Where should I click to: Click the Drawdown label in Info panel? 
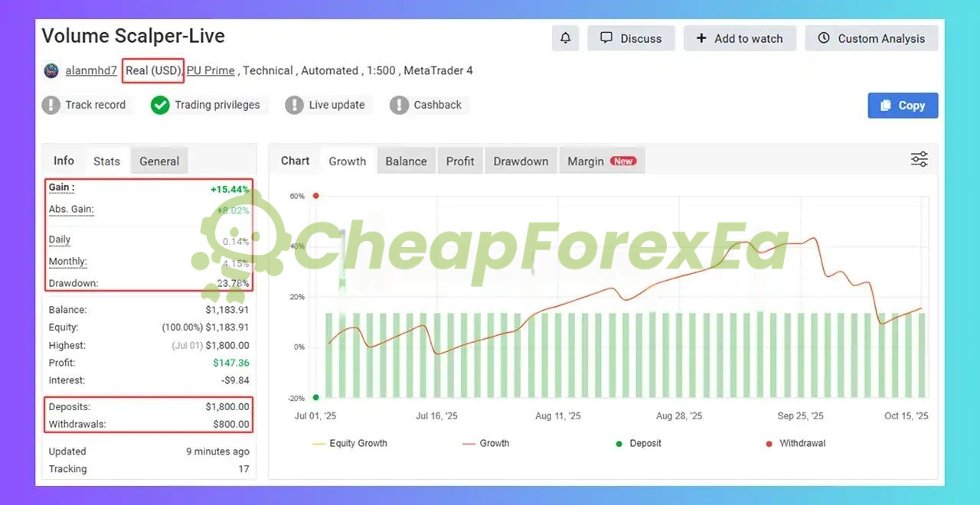tap(73, 283)
